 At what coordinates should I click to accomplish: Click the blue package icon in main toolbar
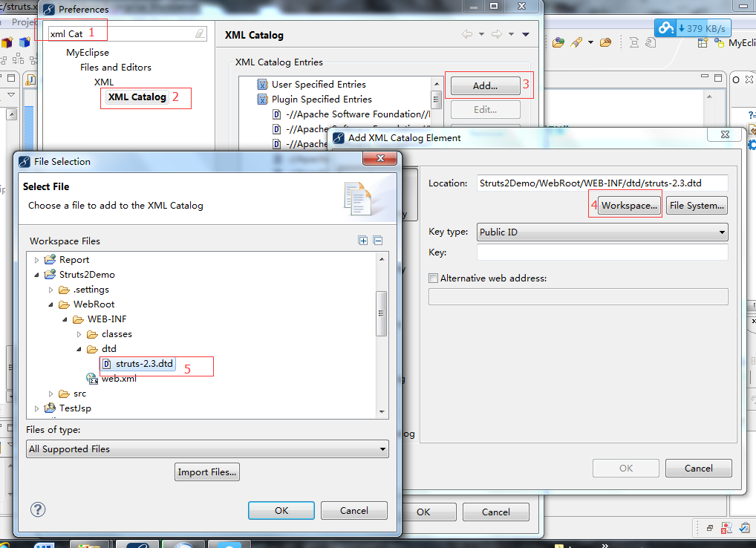point(24,42)
